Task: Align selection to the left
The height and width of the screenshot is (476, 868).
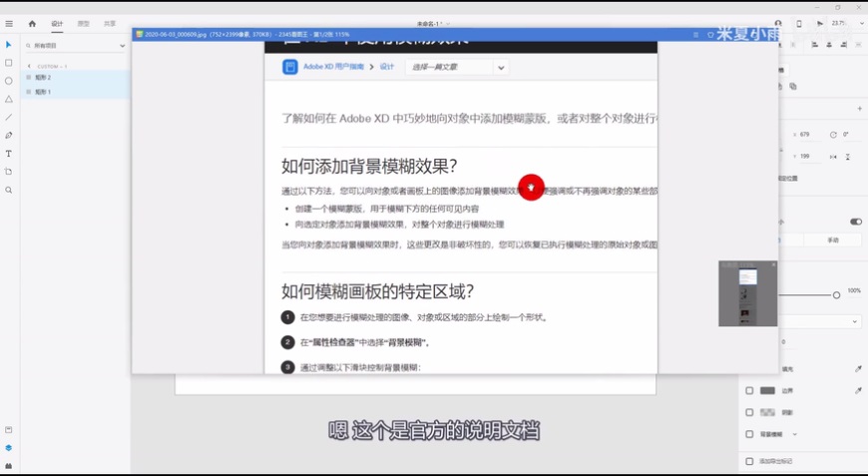Action: (815, 45)
